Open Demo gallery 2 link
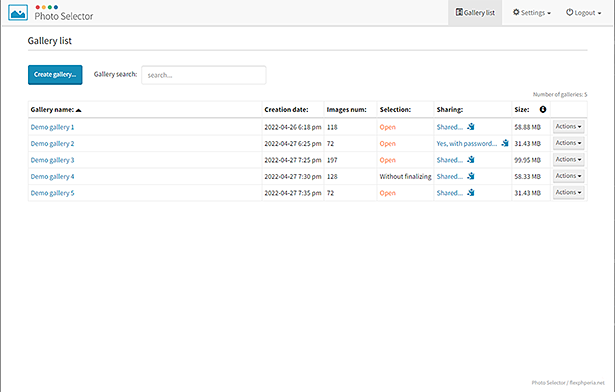Screen dimensions: 615x392 click(52, 144)
